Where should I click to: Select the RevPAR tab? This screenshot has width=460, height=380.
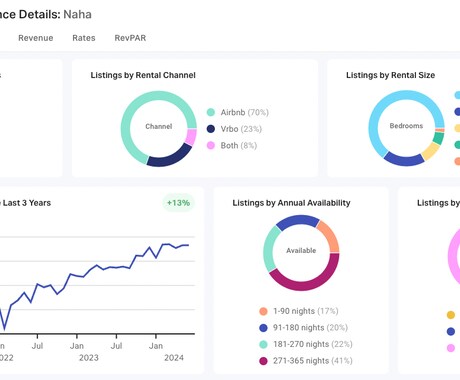[130, 38]
